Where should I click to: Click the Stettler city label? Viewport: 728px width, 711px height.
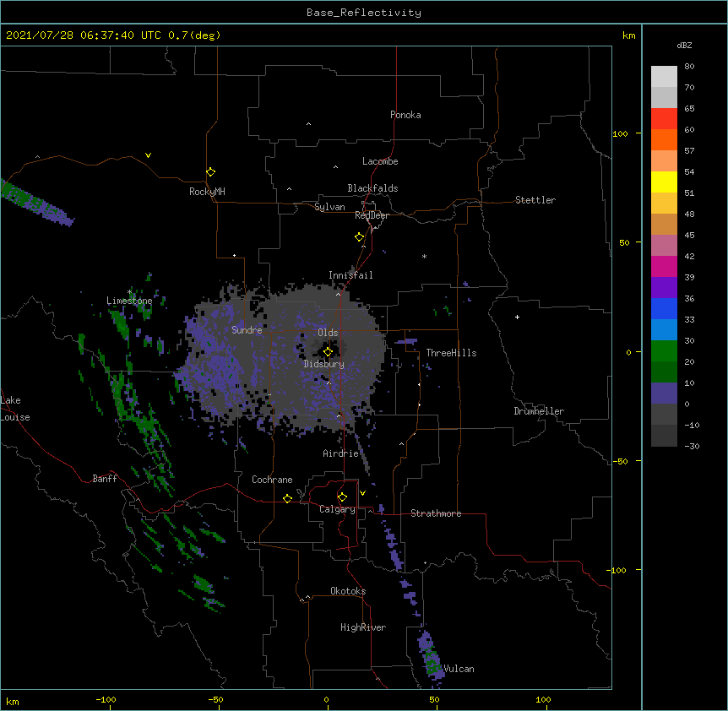click(535, 200)
